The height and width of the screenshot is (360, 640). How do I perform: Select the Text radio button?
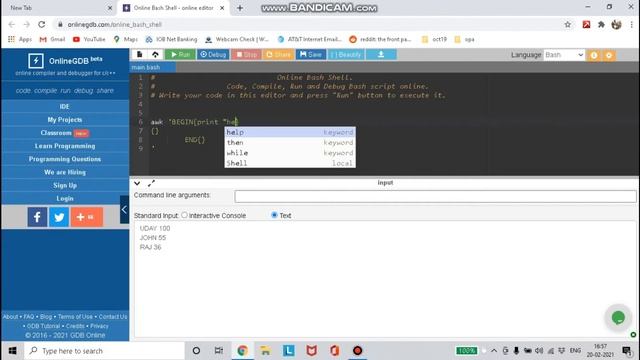274,215
